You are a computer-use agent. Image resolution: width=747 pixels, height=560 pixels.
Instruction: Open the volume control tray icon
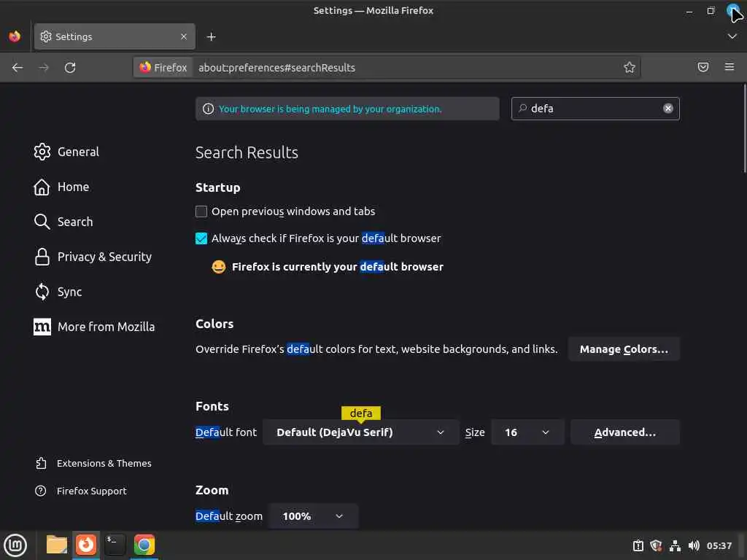tap(694, 545)
